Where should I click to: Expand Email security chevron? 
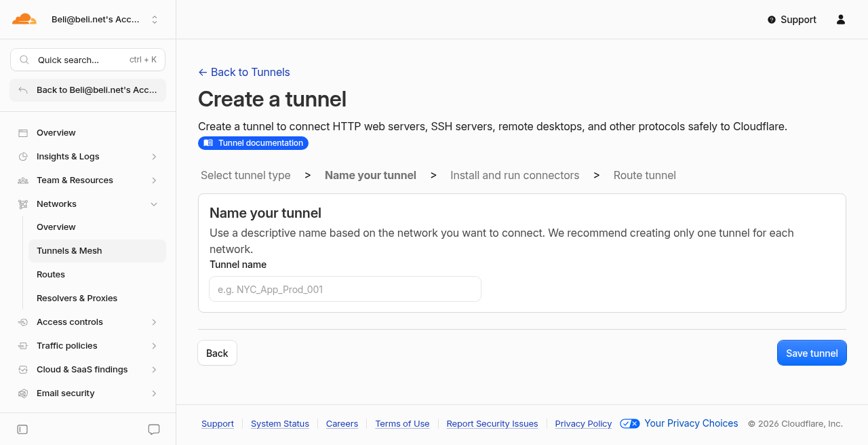pyautogui.click(x=154, y=393)
